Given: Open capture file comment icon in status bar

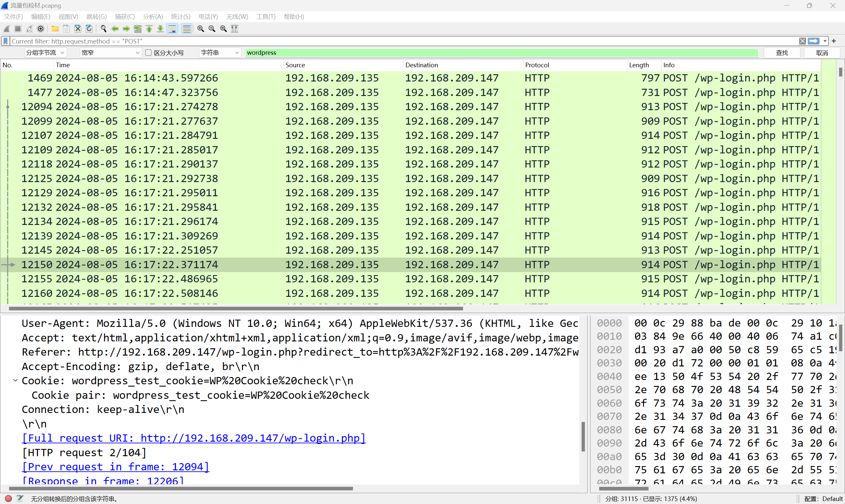Looking at the screenshot, I should [x=20, y=499].
